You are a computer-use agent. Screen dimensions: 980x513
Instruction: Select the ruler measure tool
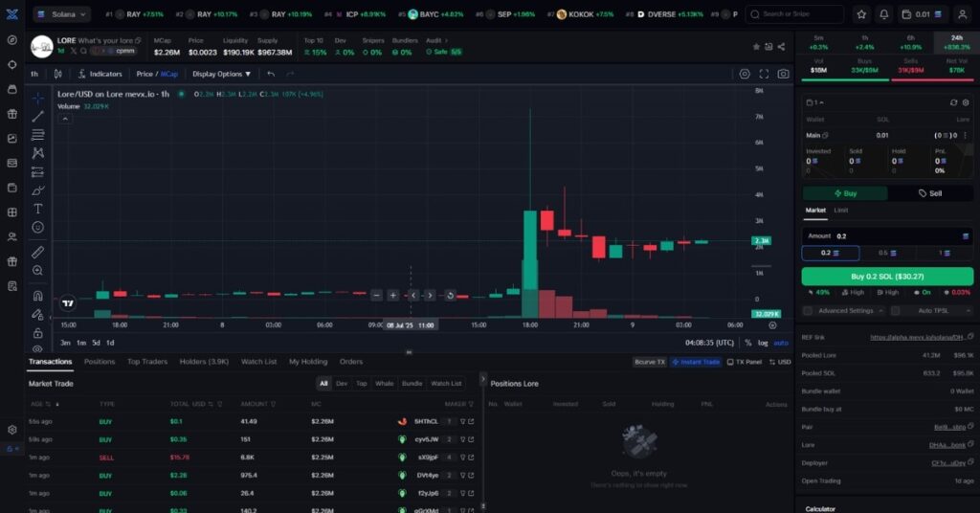[x=38, y=252]
